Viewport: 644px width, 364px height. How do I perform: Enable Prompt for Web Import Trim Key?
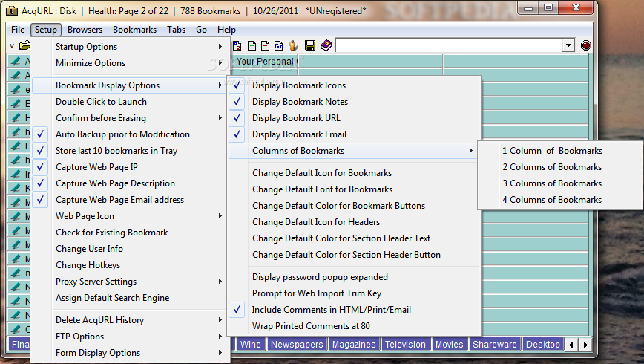click(x=354, y=293)
